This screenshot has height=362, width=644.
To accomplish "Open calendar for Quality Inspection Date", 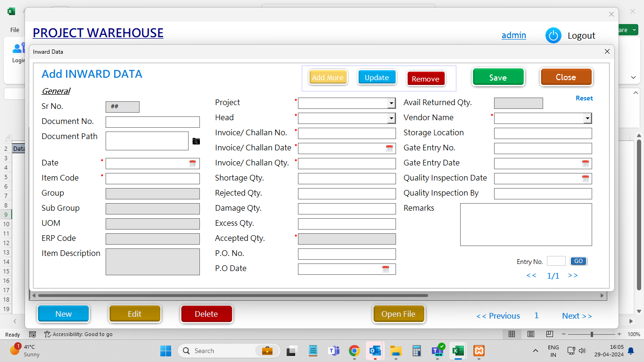I will coord(586,179).
